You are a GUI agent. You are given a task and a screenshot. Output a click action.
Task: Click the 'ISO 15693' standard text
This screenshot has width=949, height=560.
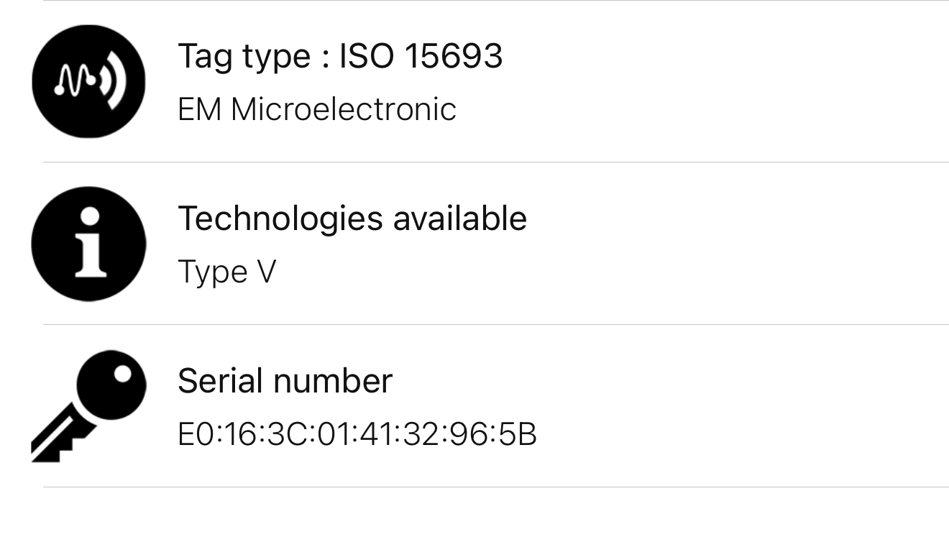pyautogui.click(x=421, y=56)
